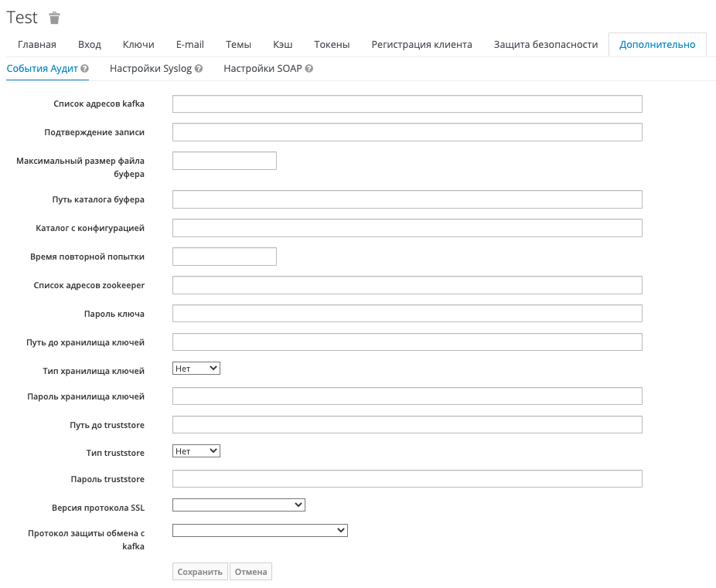Focus the Время повторной попытки input
Viewport: 716px width, 588px height.
224,257
